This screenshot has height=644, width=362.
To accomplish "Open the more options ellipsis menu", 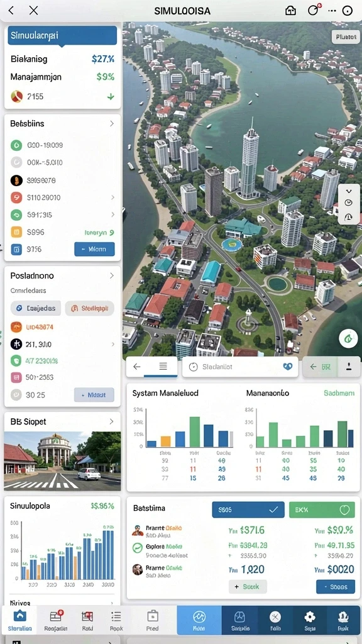I will click(332, 11).
